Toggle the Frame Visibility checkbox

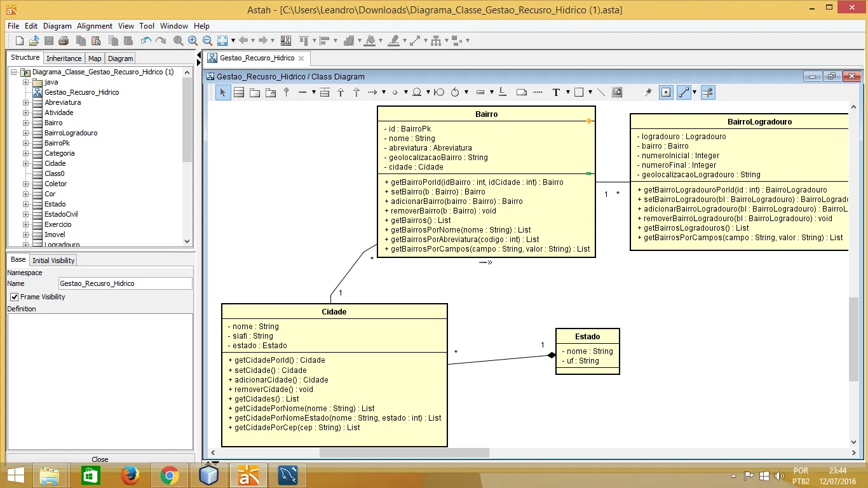pos(14,297)
